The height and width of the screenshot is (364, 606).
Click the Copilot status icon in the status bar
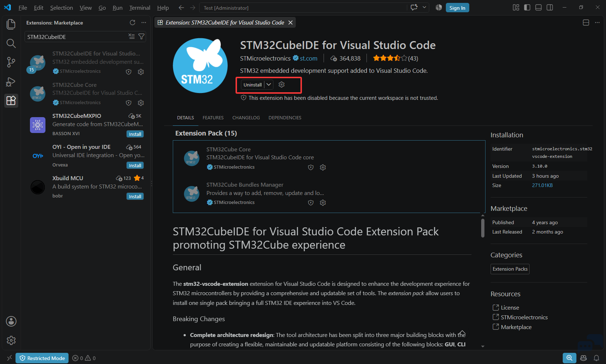tap(584, 358)
